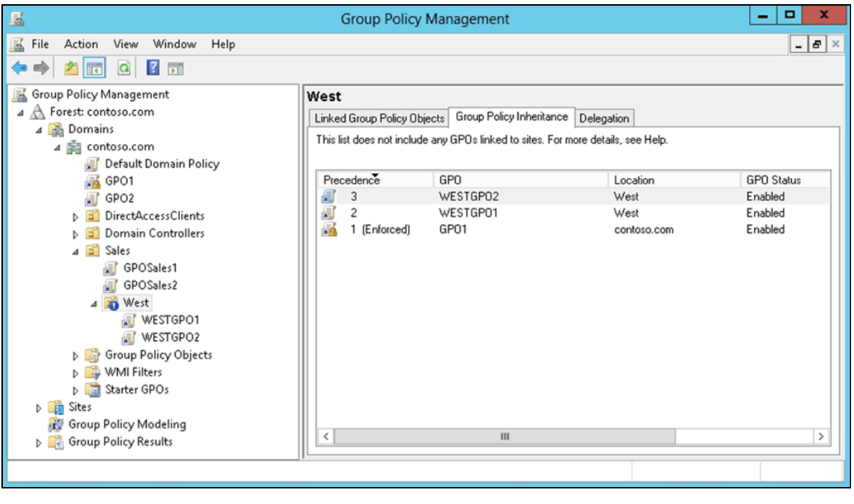Image resolution: width=854 pixels, height=504 pixels.
Task: Click the Sales OU folder icon
Action: 92,251
